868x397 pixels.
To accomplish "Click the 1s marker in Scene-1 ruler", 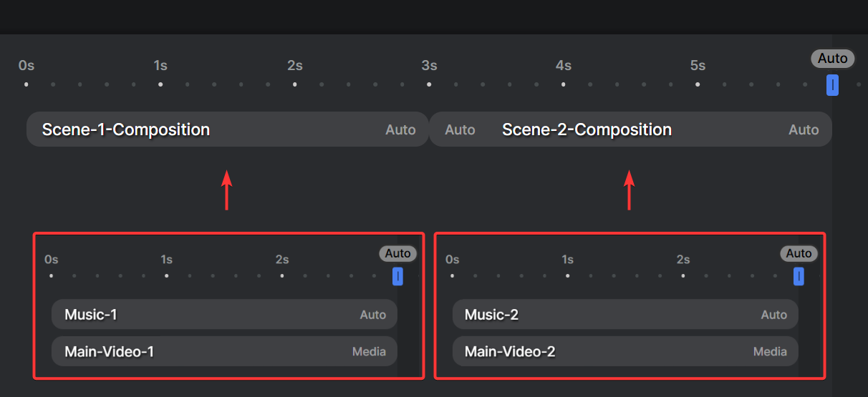I will point(166,259).
